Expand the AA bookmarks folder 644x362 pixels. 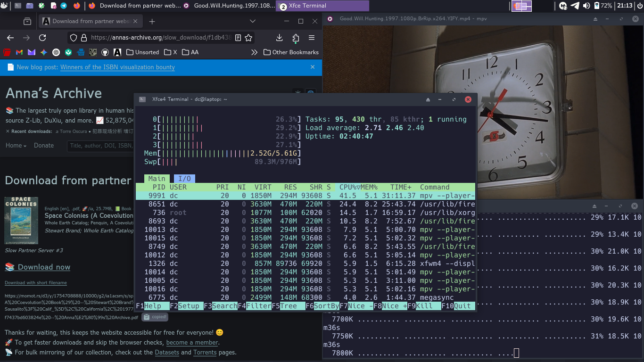point(190,52)
